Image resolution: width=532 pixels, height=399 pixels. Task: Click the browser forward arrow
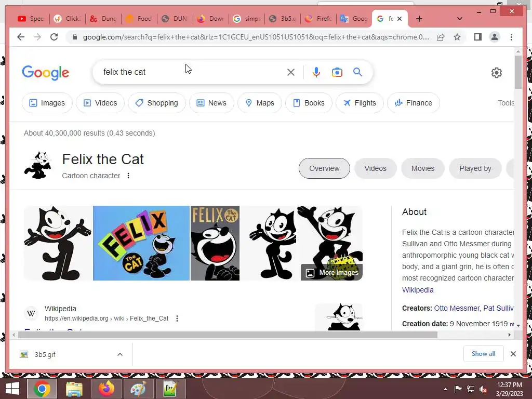[x=37, y=37]
